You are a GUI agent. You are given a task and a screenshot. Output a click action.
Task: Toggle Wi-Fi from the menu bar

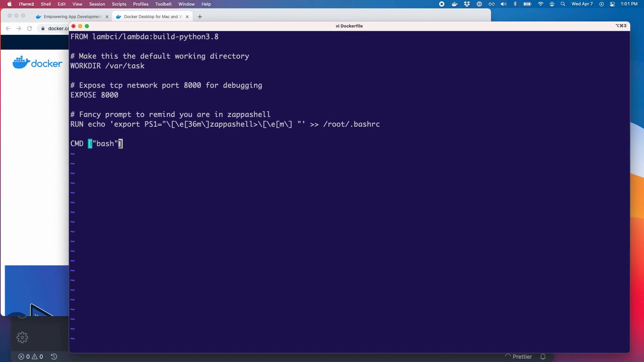pyautogui.click(x=540, y=4)
